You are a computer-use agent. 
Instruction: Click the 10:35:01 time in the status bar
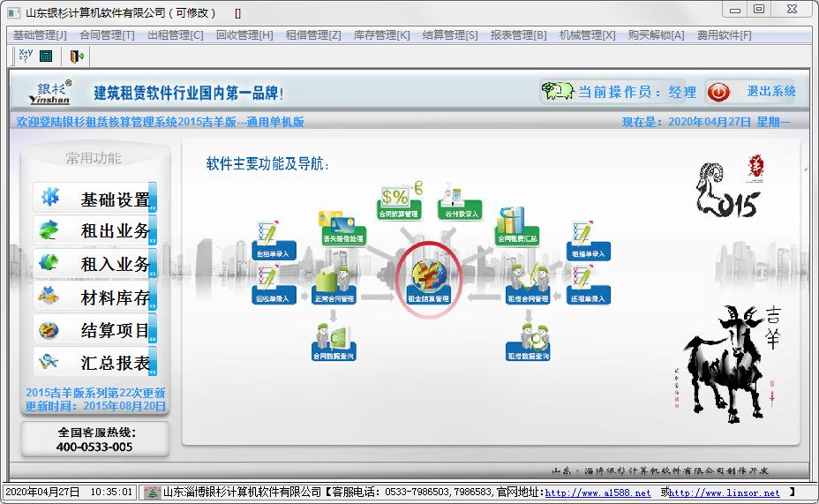111,492
